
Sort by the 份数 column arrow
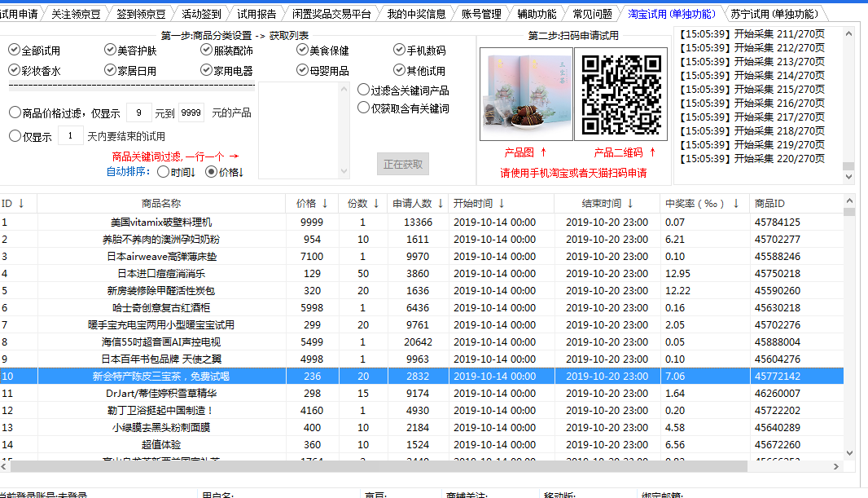coord(376,204)
